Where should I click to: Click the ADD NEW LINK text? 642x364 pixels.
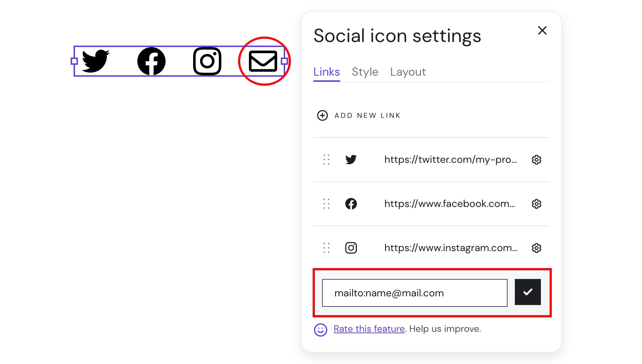click(x=367, y=115)
